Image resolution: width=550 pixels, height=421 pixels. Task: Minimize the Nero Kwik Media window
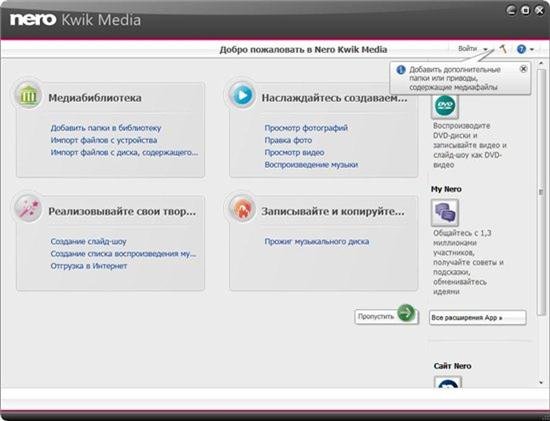pos(511,10)
